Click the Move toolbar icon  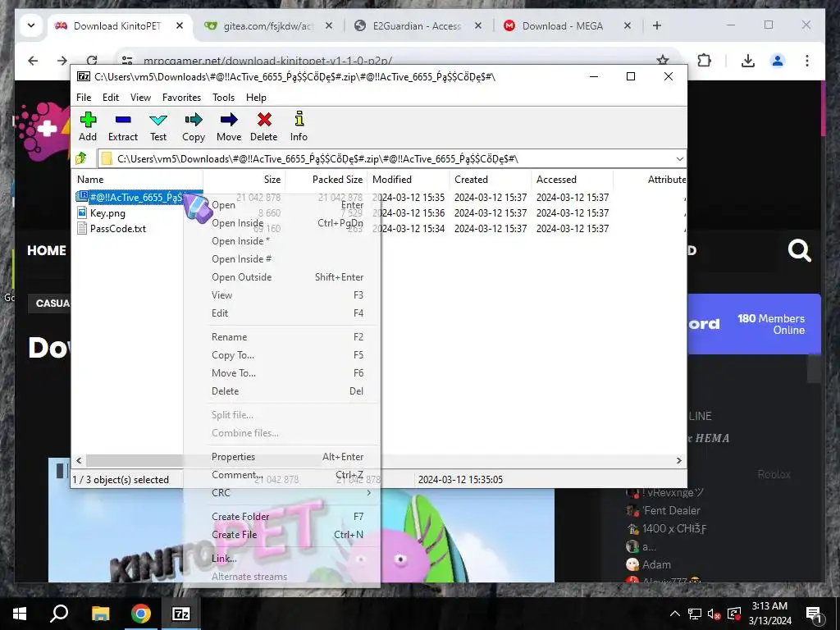(229, 120)
